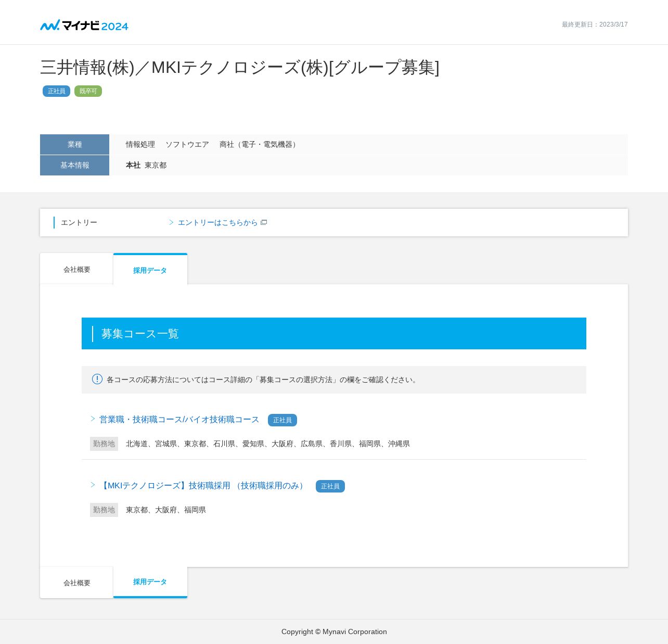Click the external window icon beside entry link
Image resolution: width=668 pixels, height=644 pixels.
[264, 222]
